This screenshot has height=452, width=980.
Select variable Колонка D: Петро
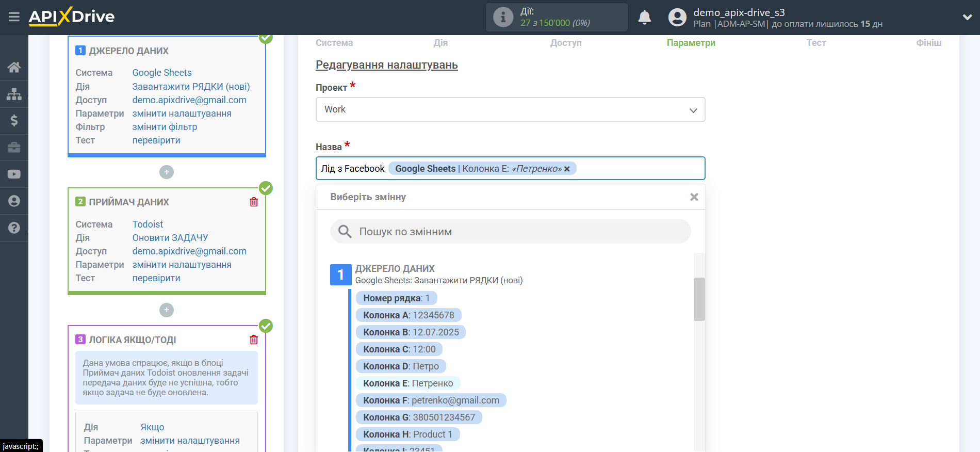click(x=401, y=366)
